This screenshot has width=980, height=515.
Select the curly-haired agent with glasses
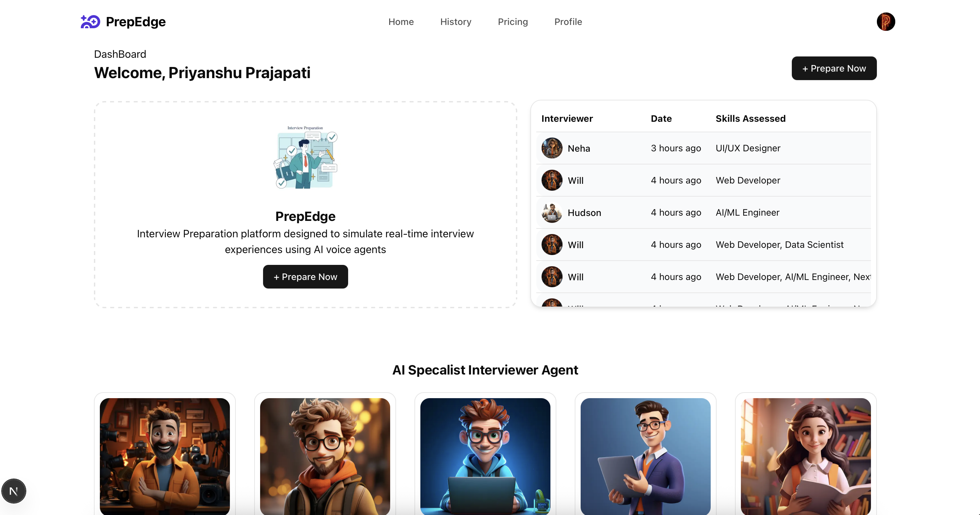[325, 457]
